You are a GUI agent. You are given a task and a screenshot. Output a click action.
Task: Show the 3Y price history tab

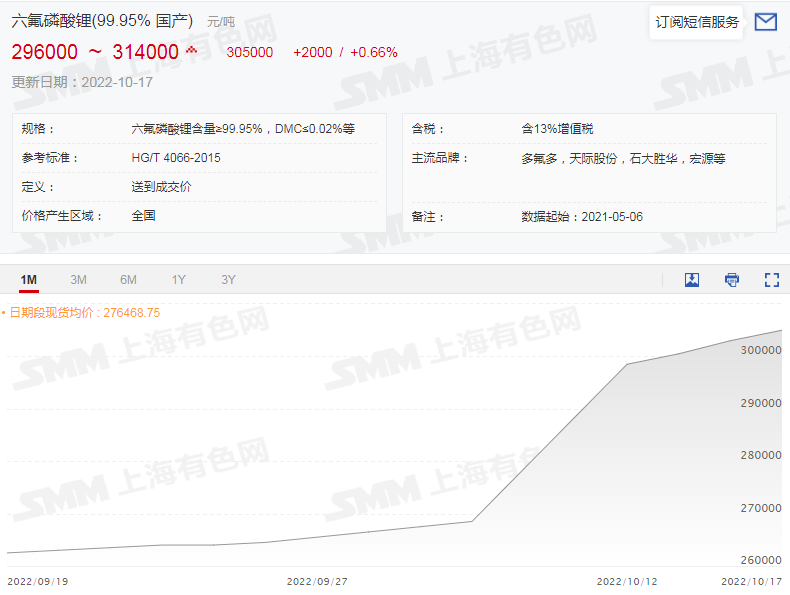228,280
